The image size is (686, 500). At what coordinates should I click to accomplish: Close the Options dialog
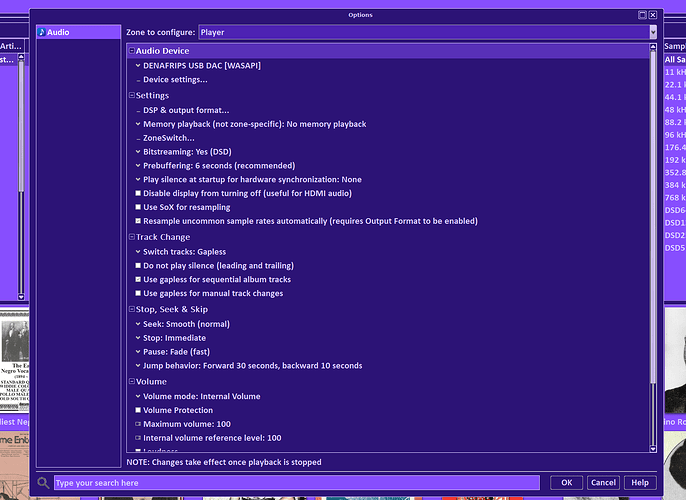click(x=653, y=15)
